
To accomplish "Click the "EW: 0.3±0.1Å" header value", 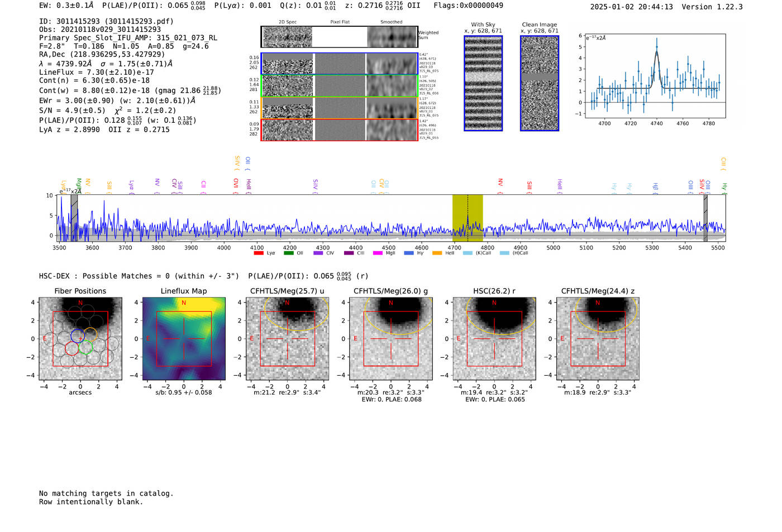I will (x=66, y=6).
